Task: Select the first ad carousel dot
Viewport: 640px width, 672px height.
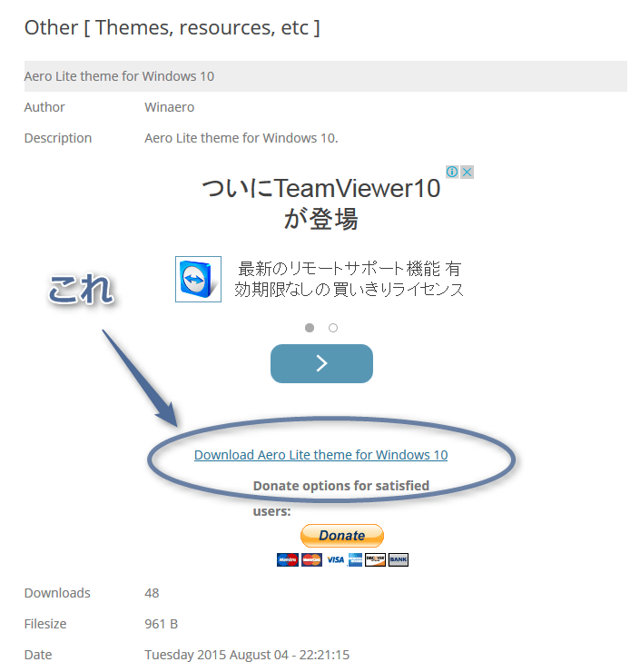Action: (x=310, y=328)
